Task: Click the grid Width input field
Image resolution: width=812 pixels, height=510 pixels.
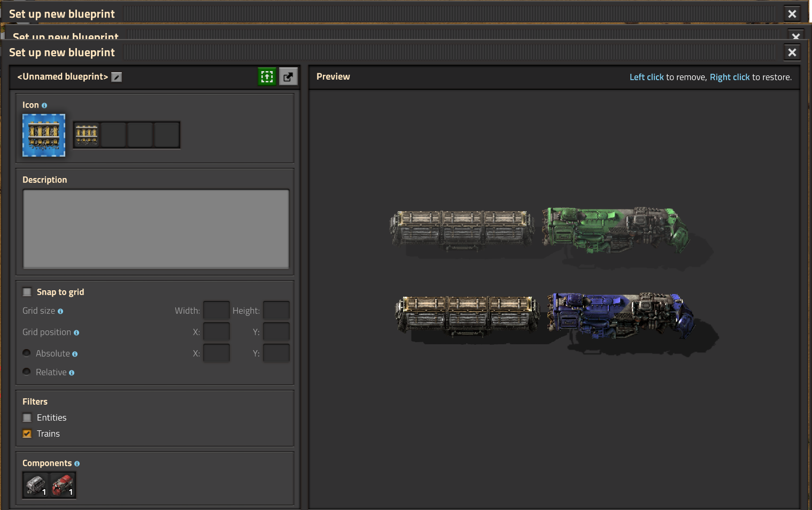Action: [216, 311]
